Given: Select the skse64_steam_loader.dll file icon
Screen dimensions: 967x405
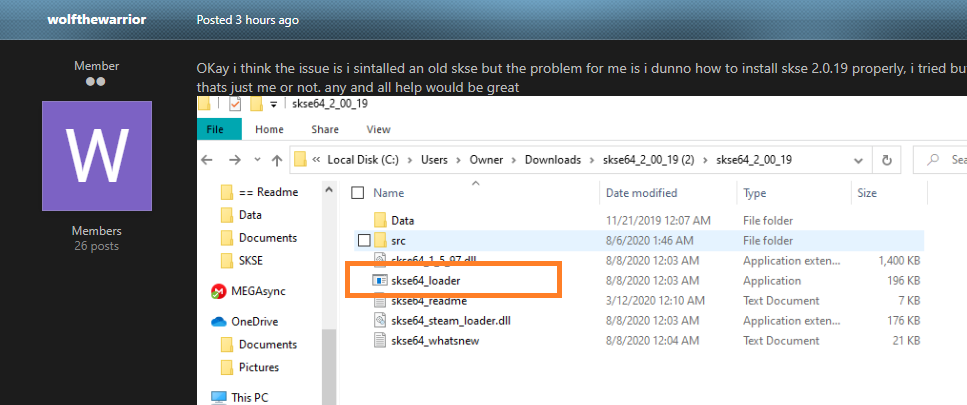Looking at the screenshot, I should tap(380, 321).
